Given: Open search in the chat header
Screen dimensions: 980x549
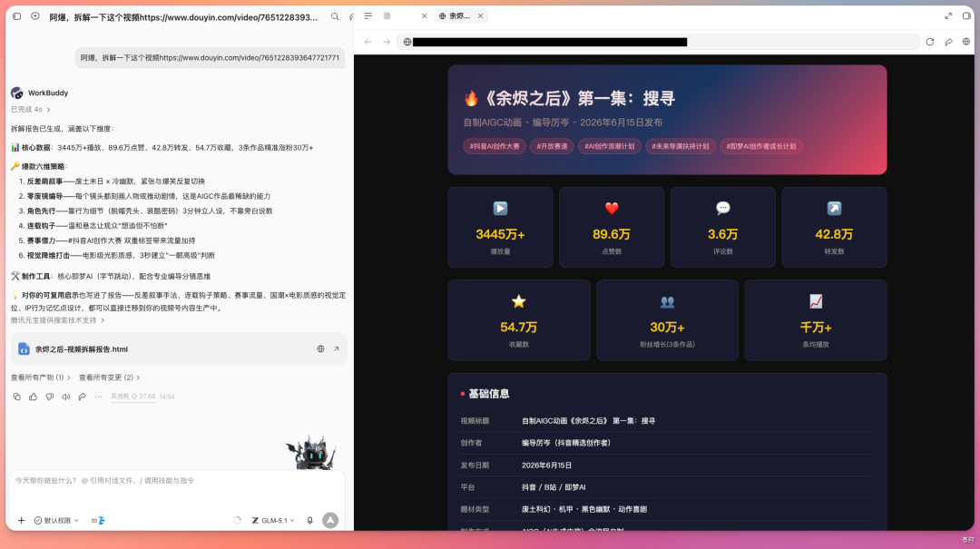Looking at the screenshot, I should (335, 17).
